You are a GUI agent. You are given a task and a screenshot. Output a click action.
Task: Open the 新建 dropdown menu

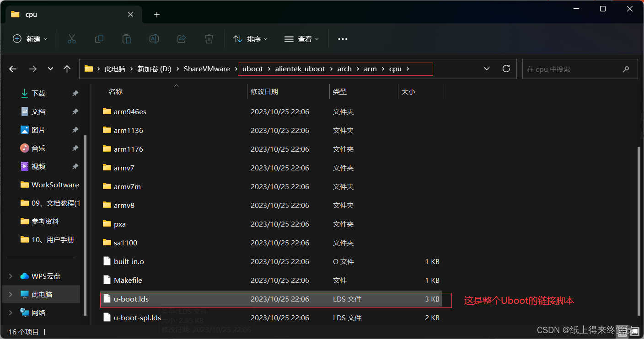coord(30,39)
